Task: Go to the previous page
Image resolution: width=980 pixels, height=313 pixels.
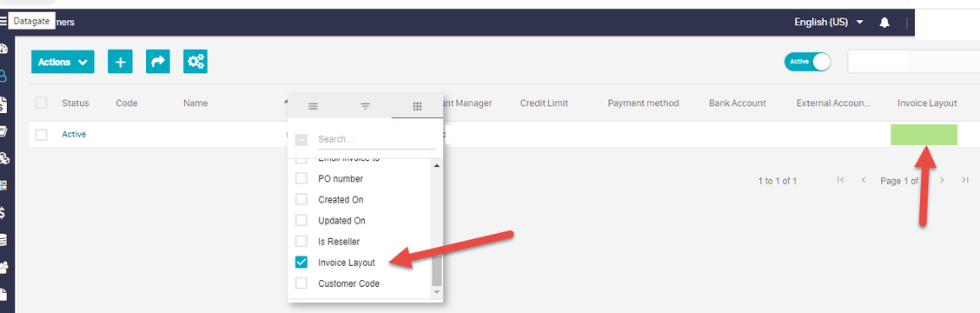Action: point(864,180)
